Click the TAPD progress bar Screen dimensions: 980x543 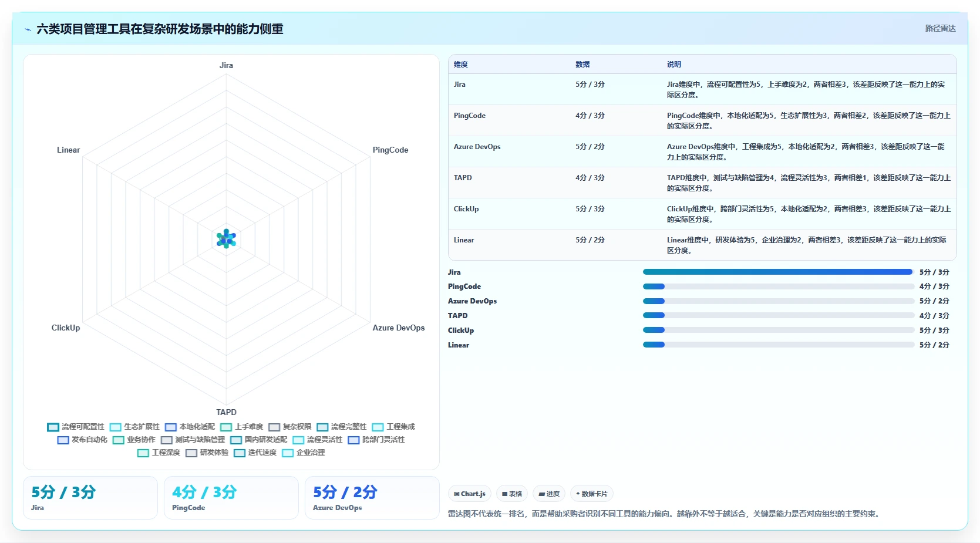click(x=779, y=316)
